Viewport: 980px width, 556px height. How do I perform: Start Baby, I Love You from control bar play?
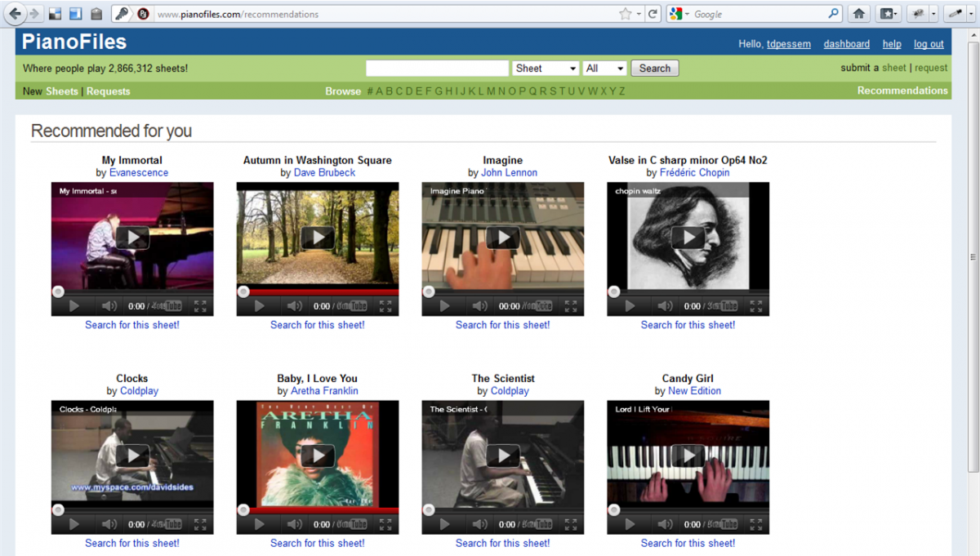point(260,524)
